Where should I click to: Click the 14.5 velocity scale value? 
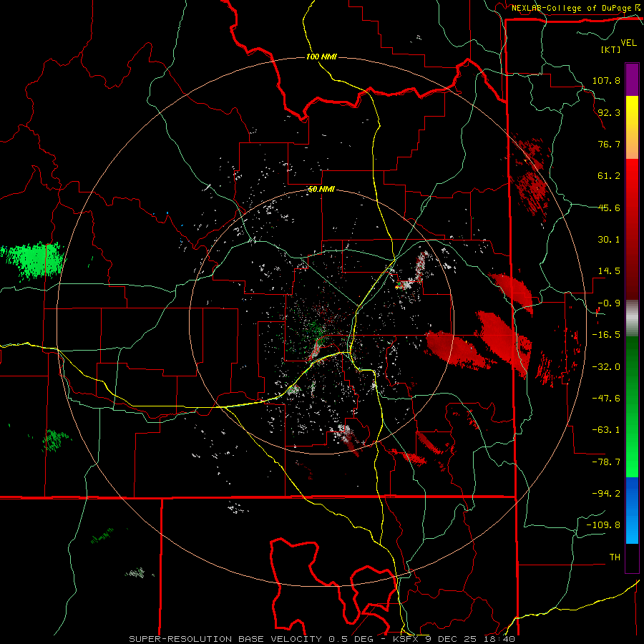[x=609, y=271]
